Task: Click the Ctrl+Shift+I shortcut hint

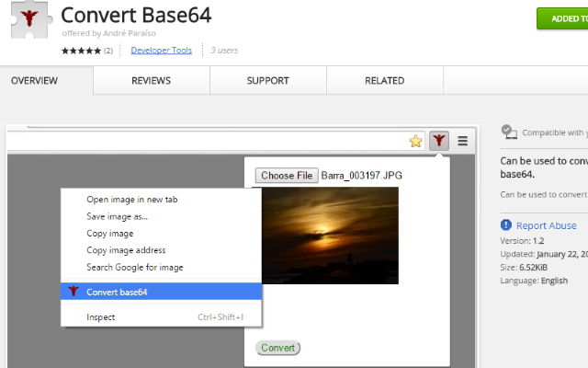Action: [x=220, y=316]
